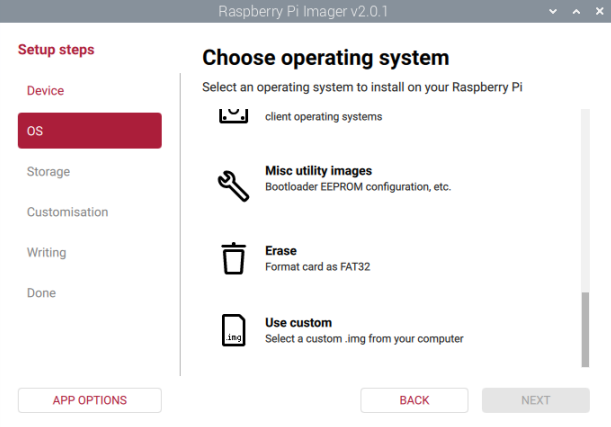Click the .img file icon for Use custom
The width and height of the screenshot is (611, 427).
coord(232,330)
